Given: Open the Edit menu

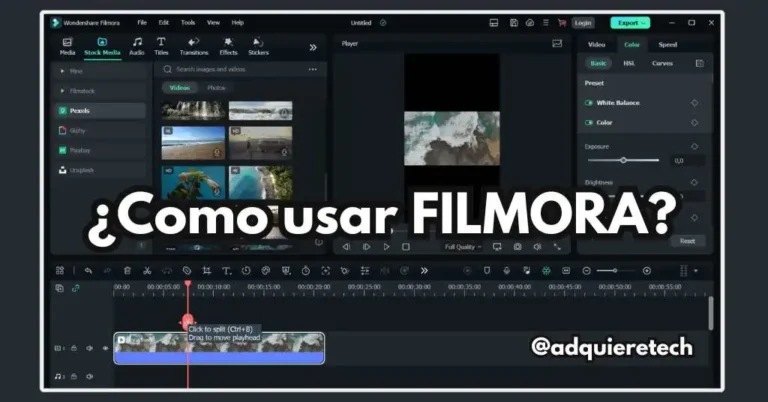Looking at the screenshot, I should click(164, 23).
